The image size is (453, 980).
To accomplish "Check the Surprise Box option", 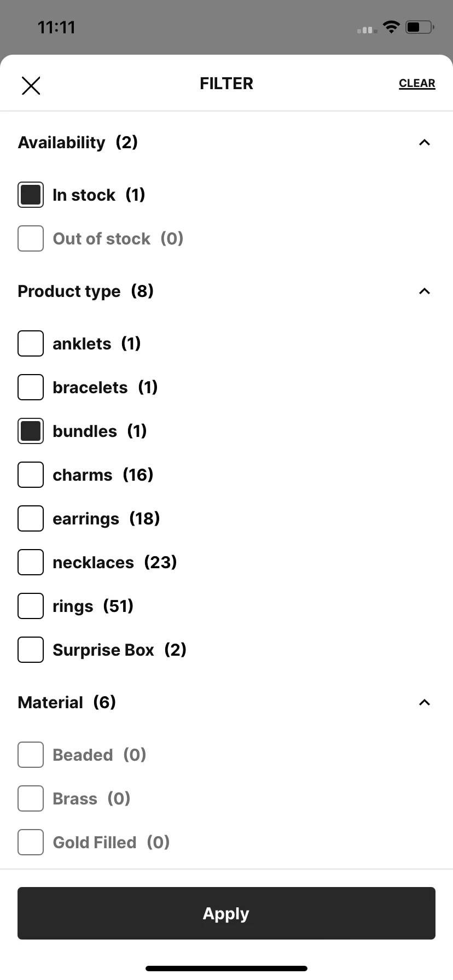I will pyautogui.click(x=31, y=650).
